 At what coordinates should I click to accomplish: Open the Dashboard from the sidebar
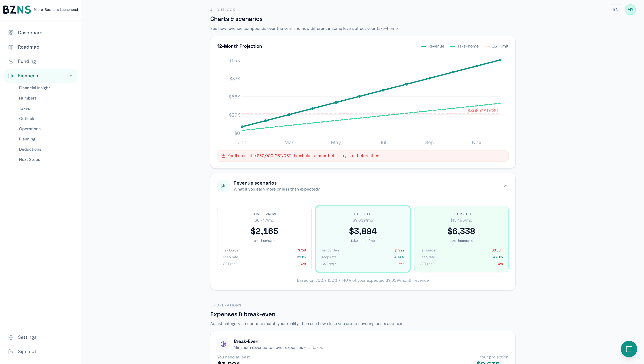click(x=30, y=33)
